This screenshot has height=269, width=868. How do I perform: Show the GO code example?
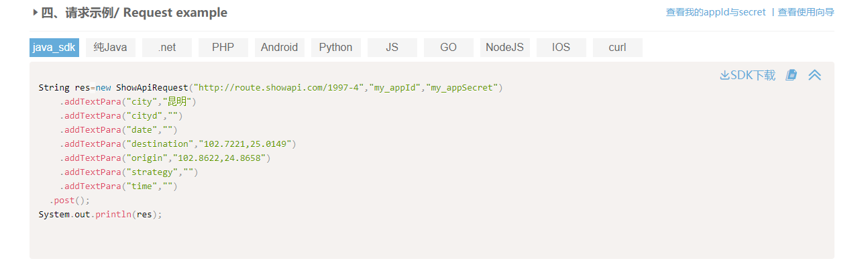click(448, 47)
